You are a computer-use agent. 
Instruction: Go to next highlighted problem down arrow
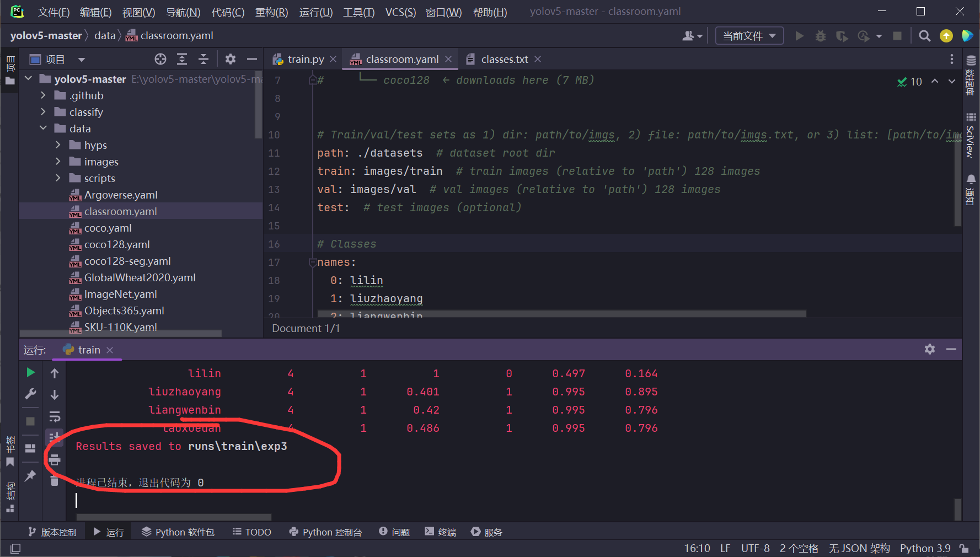click(x=952, y=82)
